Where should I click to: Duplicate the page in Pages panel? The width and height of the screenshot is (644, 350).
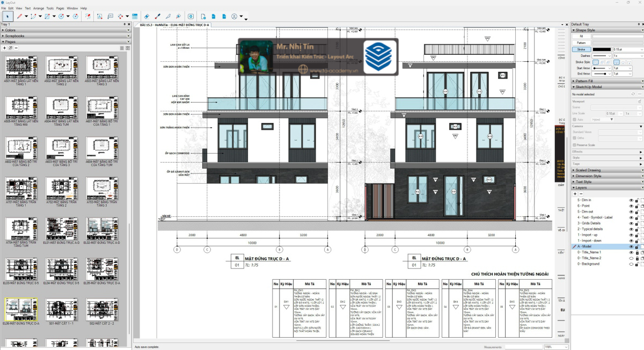pos(10,48)
